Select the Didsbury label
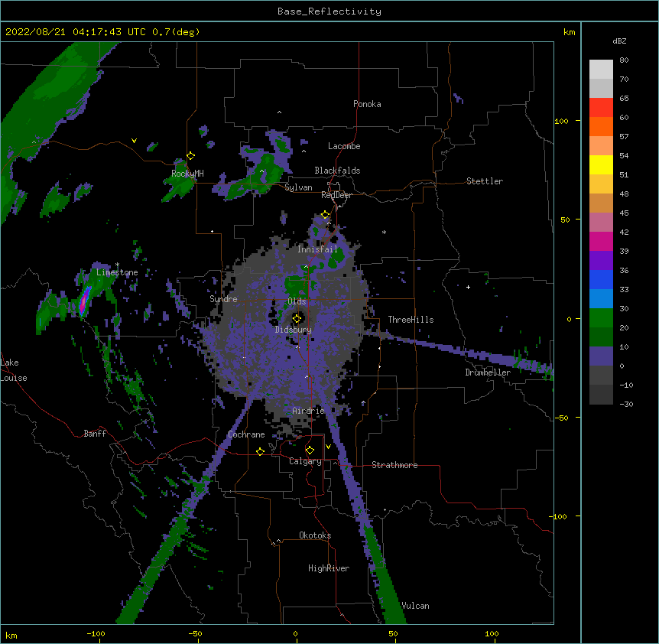 293,330
